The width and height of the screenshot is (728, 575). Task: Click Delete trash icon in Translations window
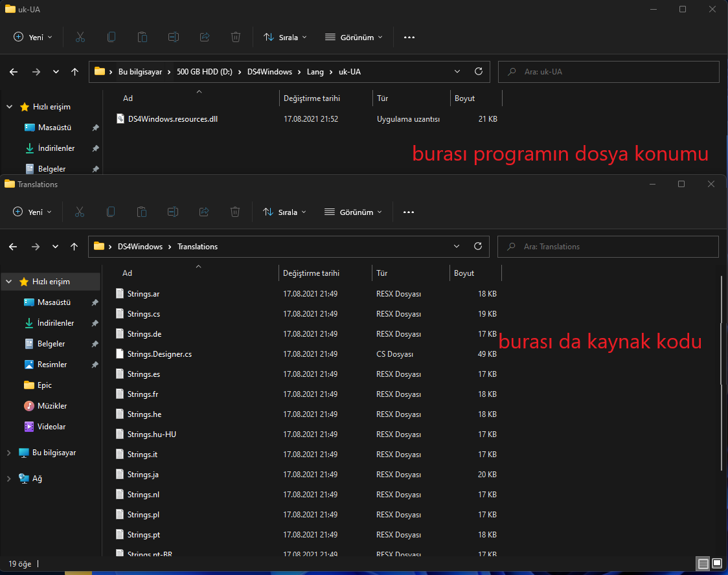click(235, 212)
